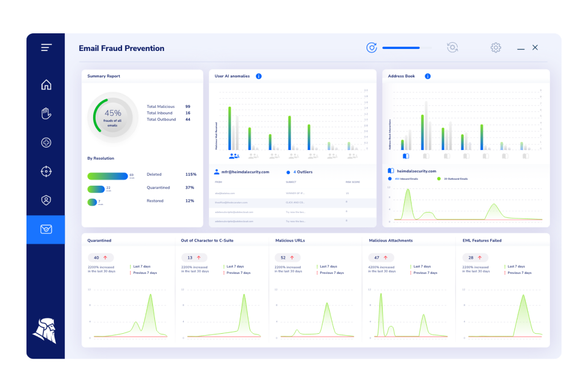Click the grey sync icon in header
This screenshot has width=588, height=392.
click(452, 48)
